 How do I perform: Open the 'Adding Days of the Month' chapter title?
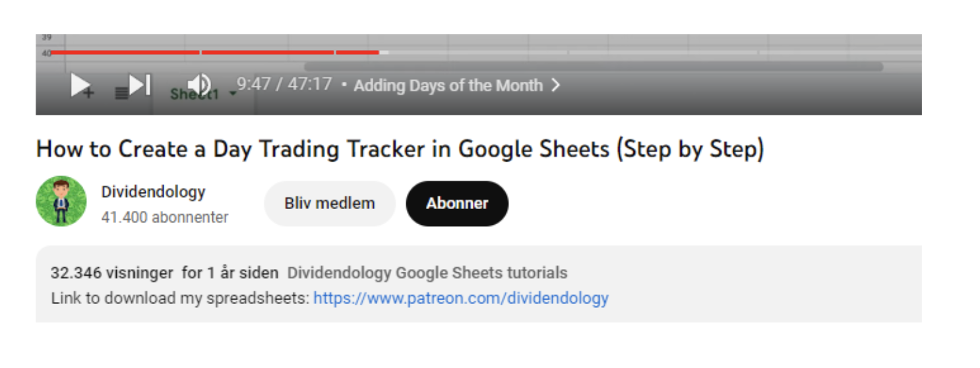(448, 86)
